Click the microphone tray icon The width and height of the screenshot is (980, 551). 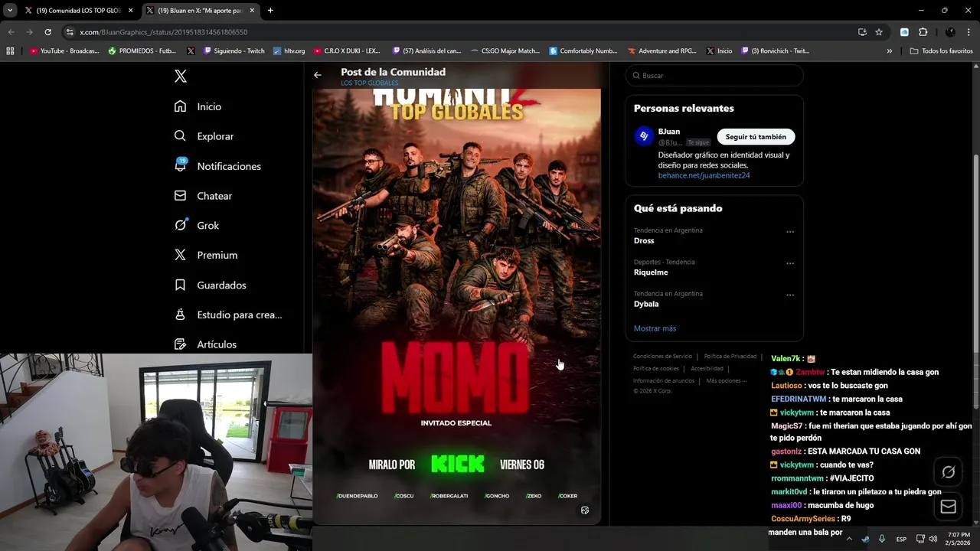tap(882, 539)
